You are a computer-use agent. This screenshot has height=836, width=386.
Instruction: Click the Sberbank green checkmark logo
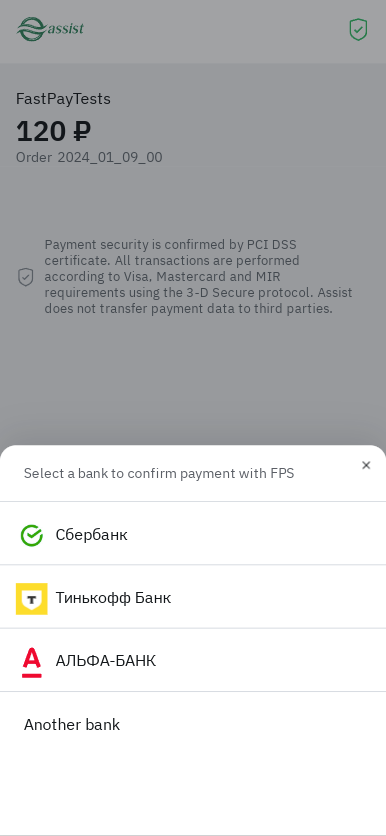31,535
